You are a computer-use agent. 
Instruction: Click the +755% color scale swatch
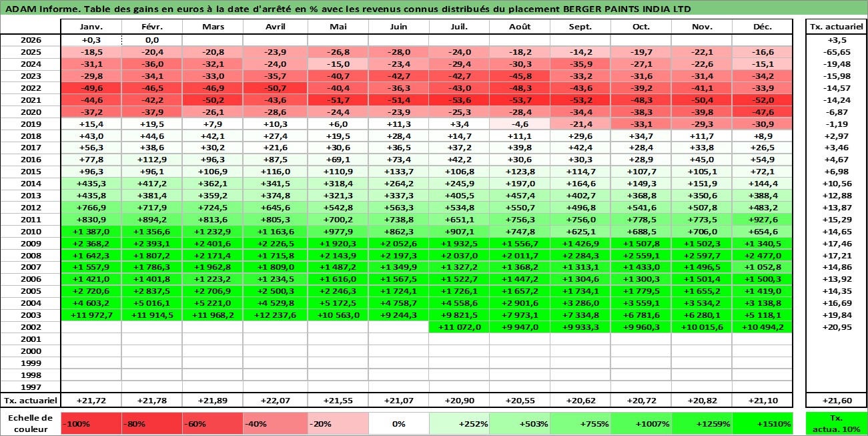(580, 423)
